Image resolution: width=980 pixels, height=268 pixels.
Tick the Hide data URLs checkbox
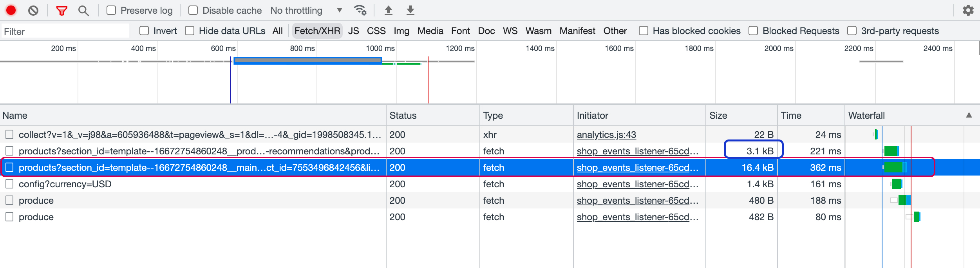pos(190,31)
